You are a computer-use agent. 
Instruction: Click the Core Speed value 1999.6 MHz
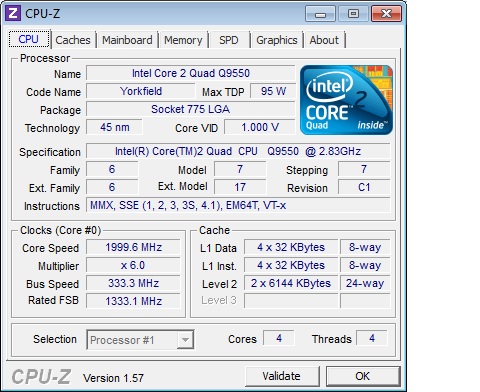coord(133,247)
